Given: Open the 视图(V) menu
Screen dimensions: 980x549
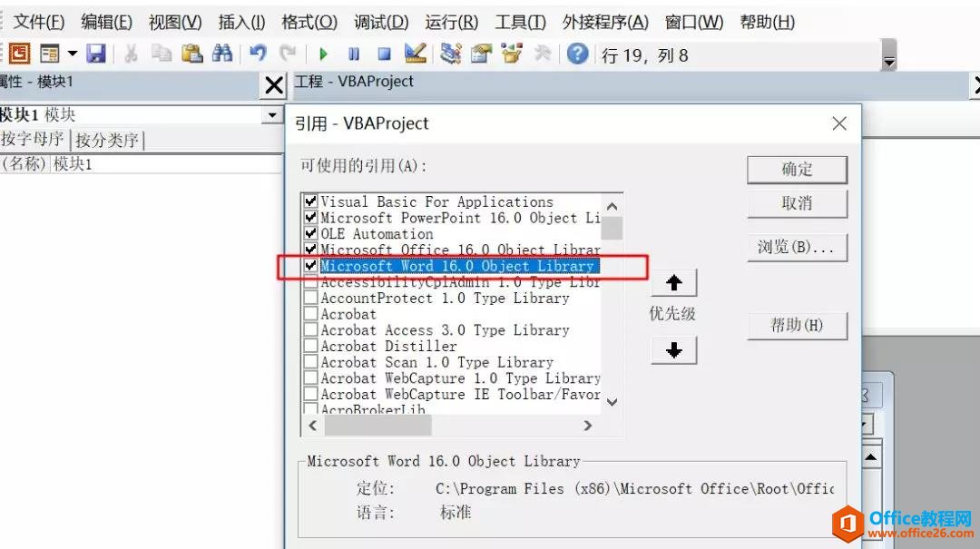Looking at the screenshot, I should tap(175, 23).
